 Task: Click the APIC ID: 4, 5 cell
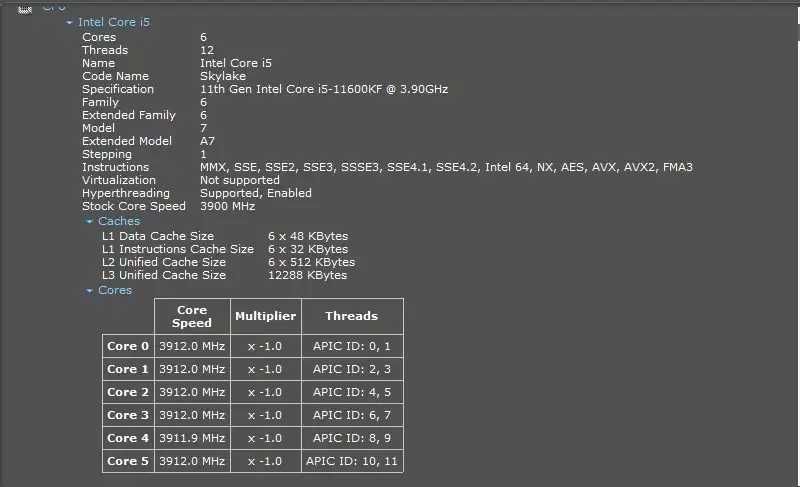(x=352, y=392)
